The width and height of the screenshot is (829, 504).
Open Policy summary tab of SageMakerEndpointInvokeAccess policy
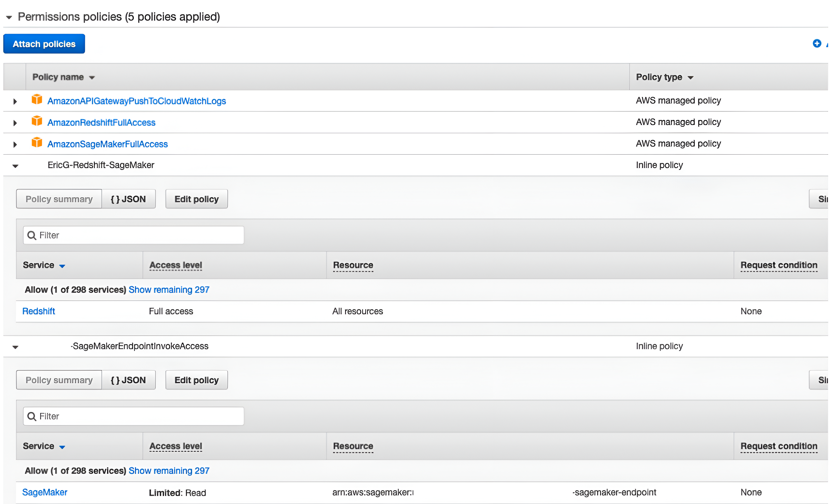tap(59, 380)
